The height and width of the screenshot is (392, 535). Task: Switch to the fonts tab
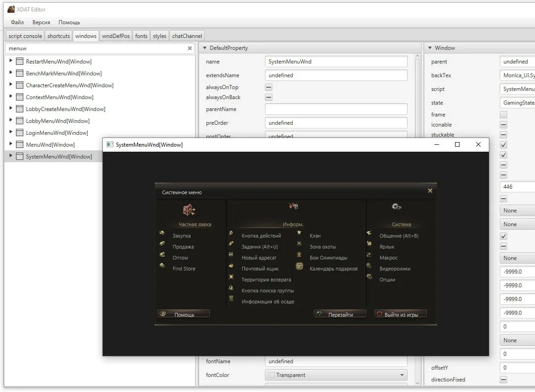tap(141, 36)
